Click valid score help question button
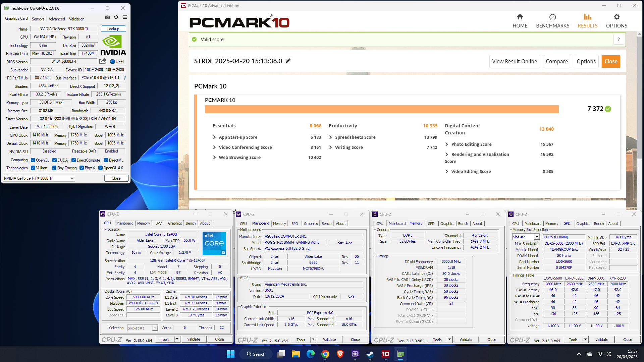This screenshot has height=362, width=644. tap(619, 39)
